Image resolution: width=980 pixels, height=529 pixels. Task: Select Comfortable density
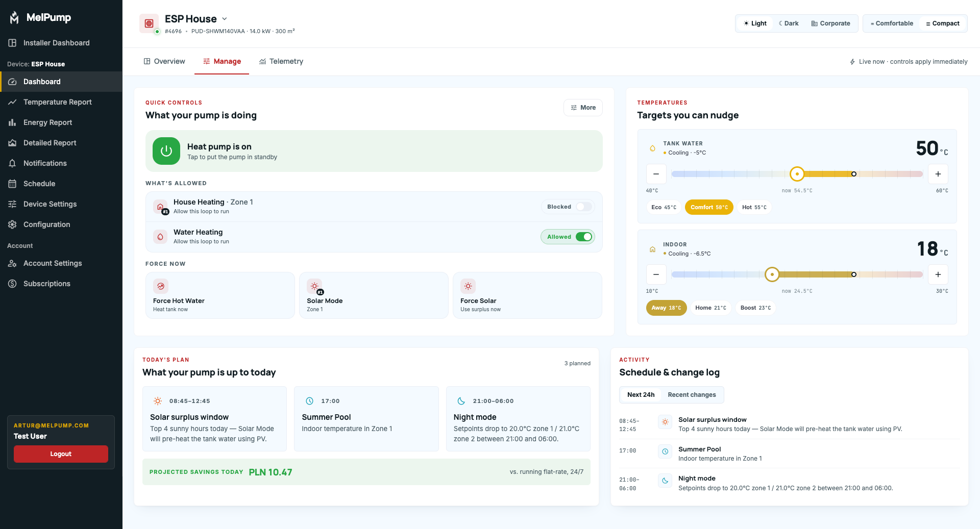[x=892, y=23]
